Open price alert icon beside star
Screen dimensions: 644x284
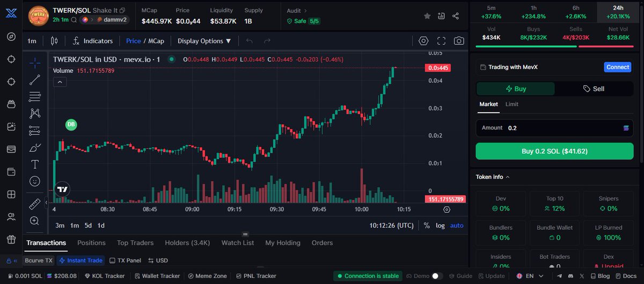(x=441, y=16)
